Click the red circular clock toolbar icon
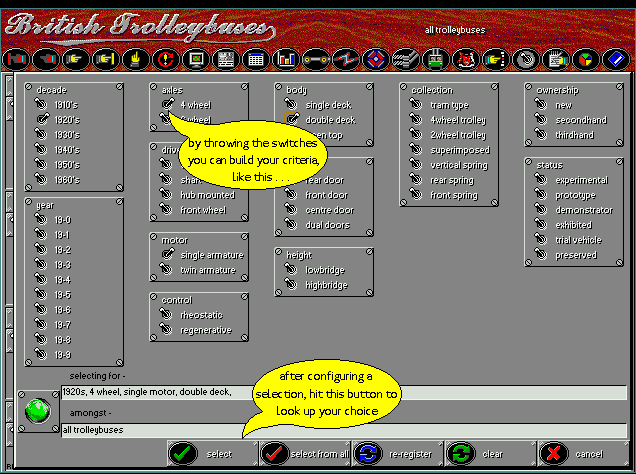This screenshot has width=636, height=474. pyautogui.click(x=166, y=59)
